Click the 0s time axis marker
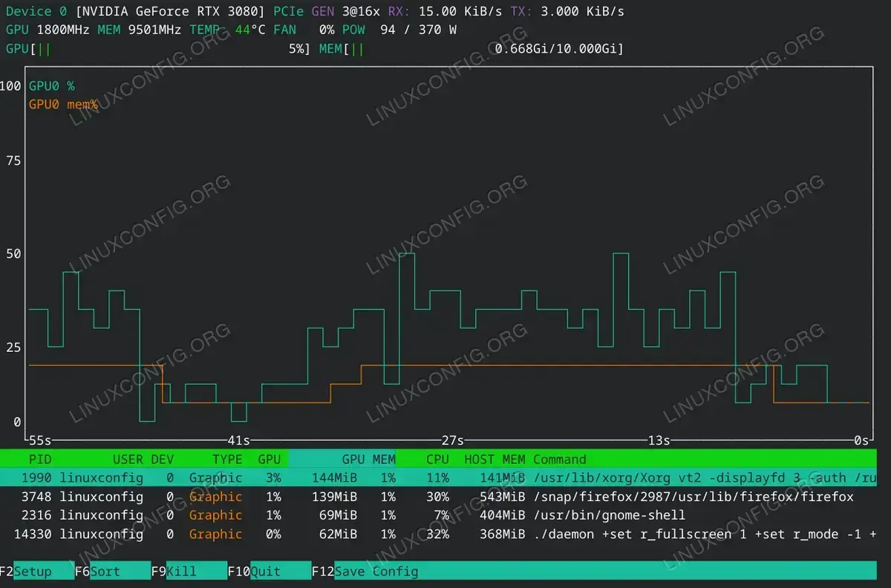891x588 pixels. pos(861,440)
